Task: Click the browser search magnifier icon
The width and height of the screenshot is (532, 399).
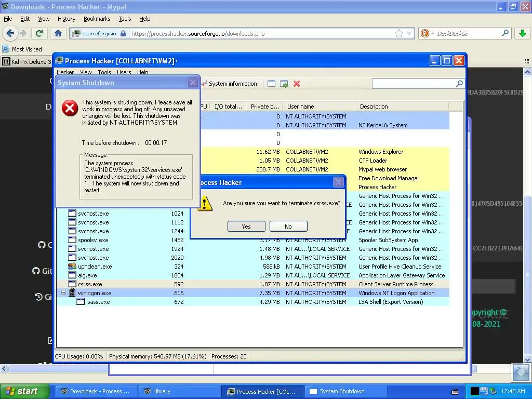Action: coord(505,33)
